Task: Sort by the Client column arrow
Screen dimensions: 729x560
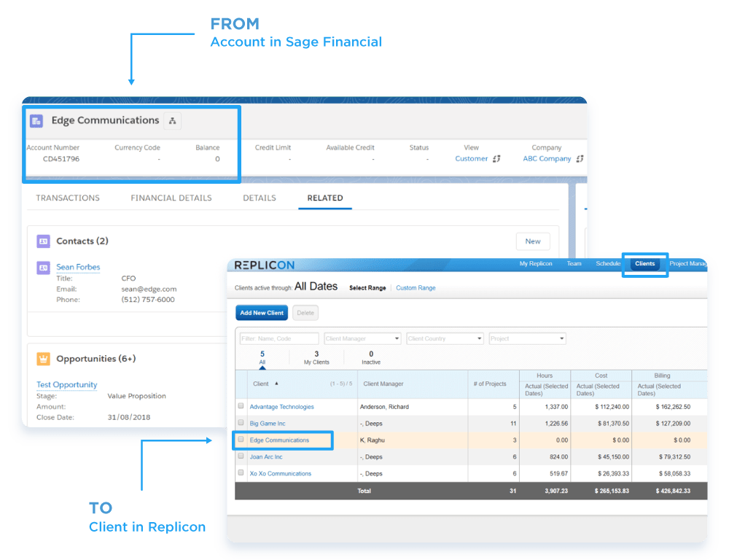Action: (x=276, y=384)
